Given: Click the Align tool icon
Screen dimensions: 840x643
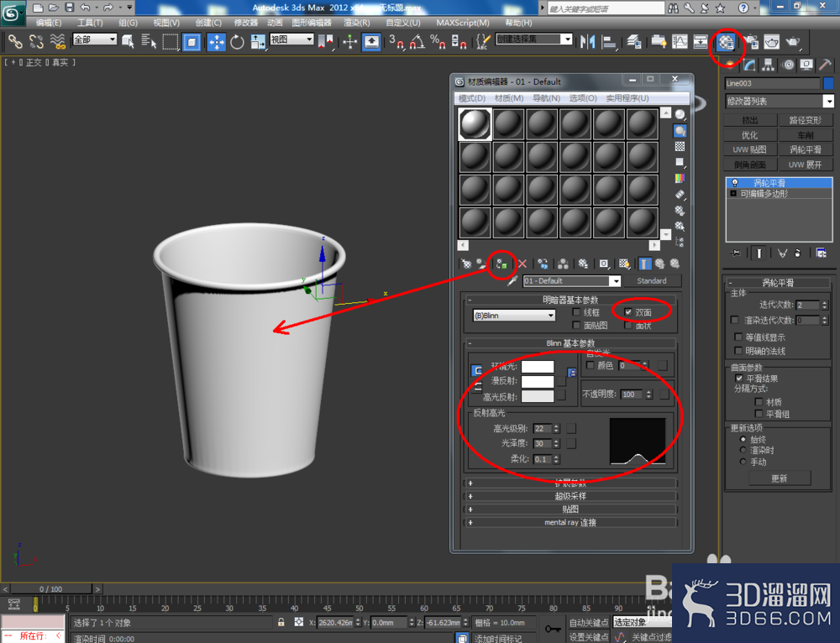Looking at the screenshot, I should pos(608,42).
